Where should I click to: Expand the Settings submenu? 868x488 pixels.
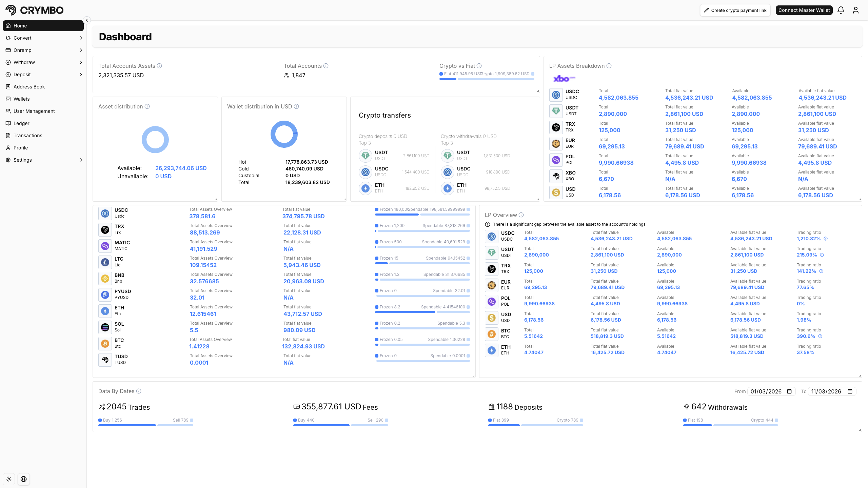(x=81, y=160)
